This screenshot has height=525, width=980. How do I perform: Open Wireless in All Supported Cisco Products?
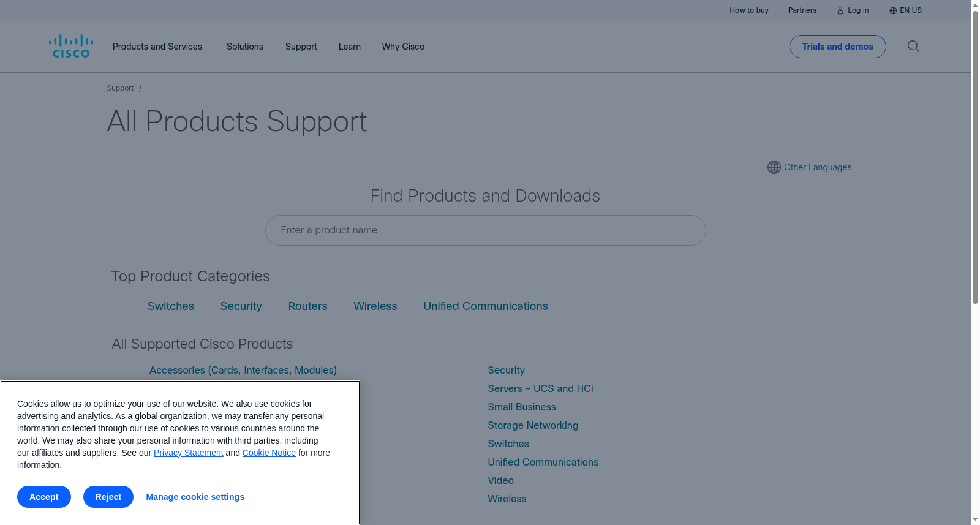(x=507, y=499)
